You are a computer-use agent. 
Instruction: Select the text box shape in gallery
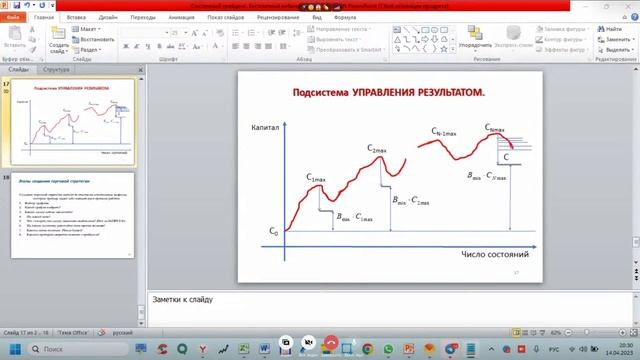coord(397,30)
